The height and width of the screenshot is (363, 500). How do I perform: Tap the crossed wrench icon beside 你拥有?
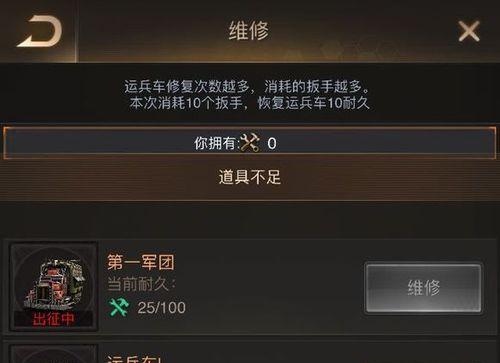pos(250,143)
